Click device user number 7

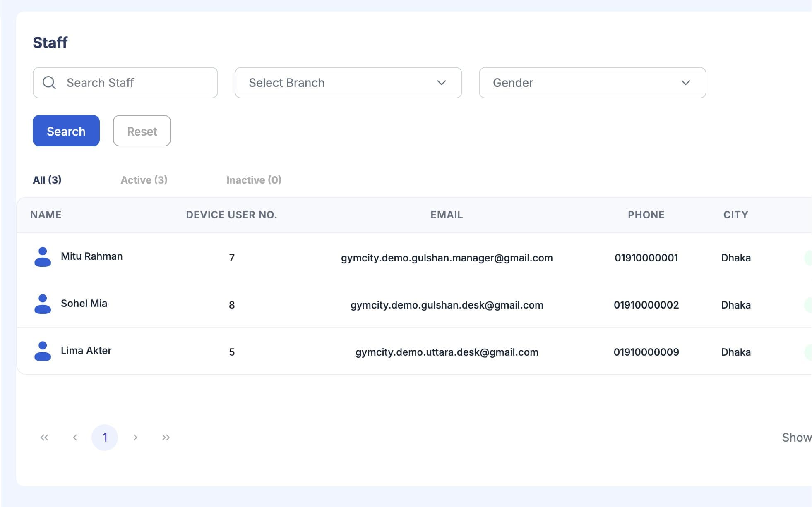[x=232, y=258]
